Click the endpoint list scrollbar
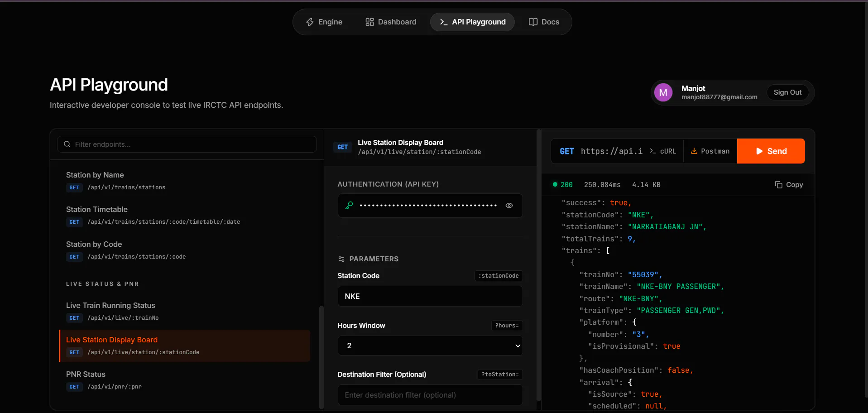 (321, 358)
